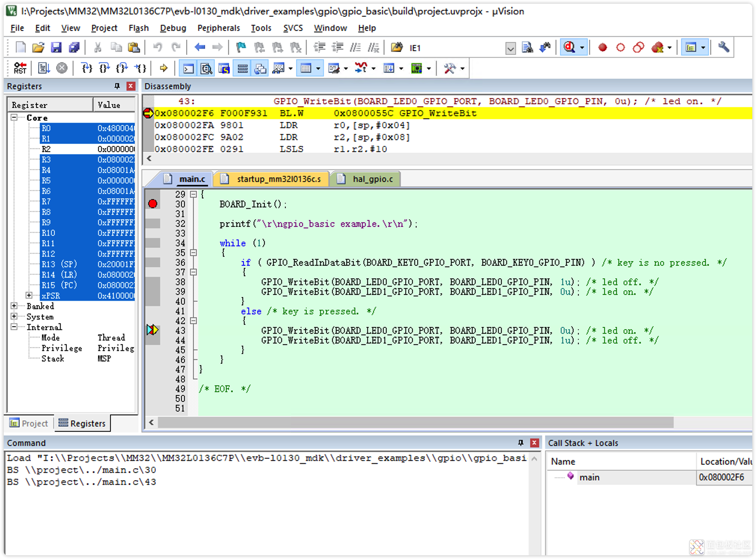The image size is (756, 559).
Task: Navigate backward with the blue left arrow
Action: click(200, 48)
